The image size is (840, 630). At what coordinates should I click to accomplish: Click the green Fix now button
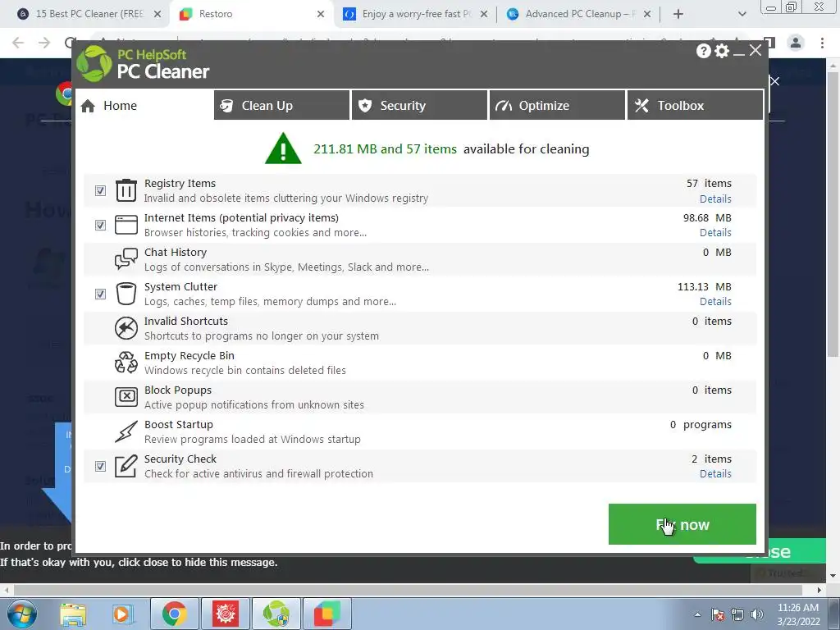point(682,524)
